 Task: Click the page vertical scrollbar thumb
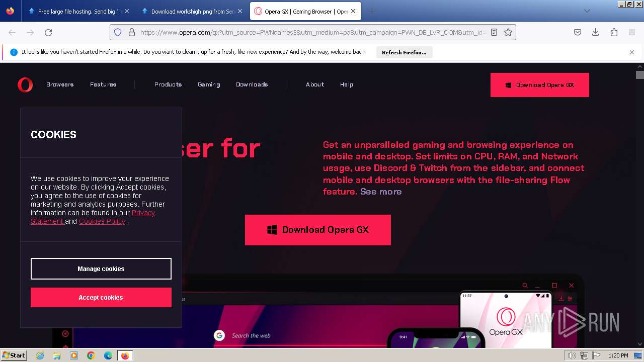639,75
